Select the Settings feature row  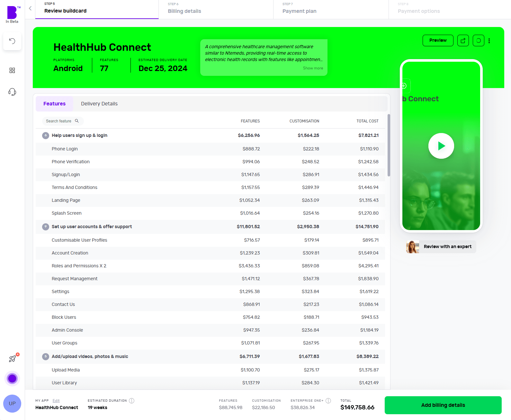point(210,291)
